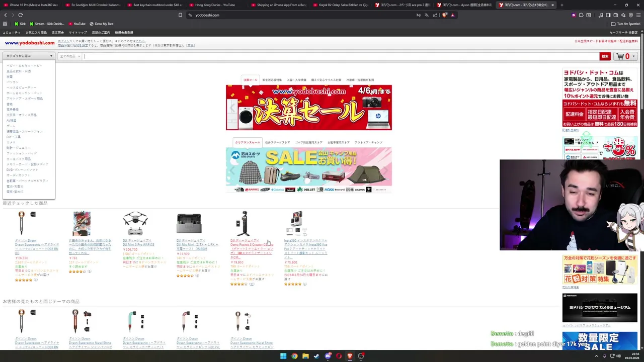This screenshot has height=362, width=644.
Task: Open the DJI Mic Mini product image
Action: (x=189, y=224)
